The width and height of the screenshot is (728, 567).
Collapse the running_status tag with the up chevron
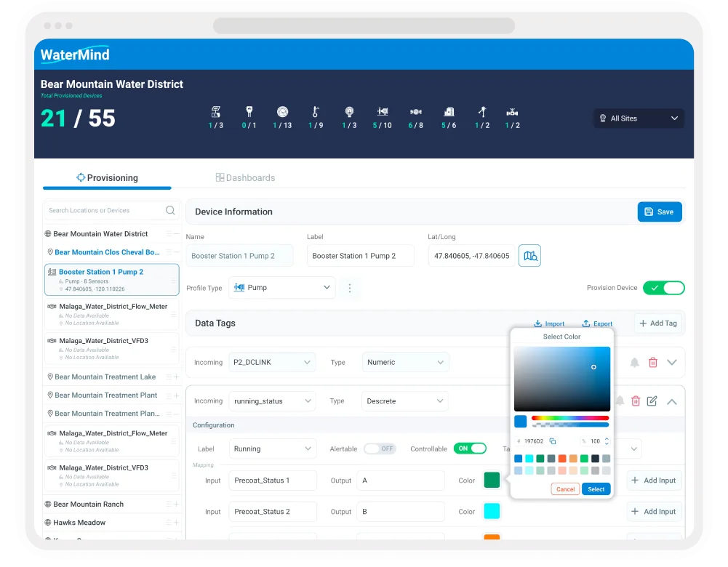point(672,401)
